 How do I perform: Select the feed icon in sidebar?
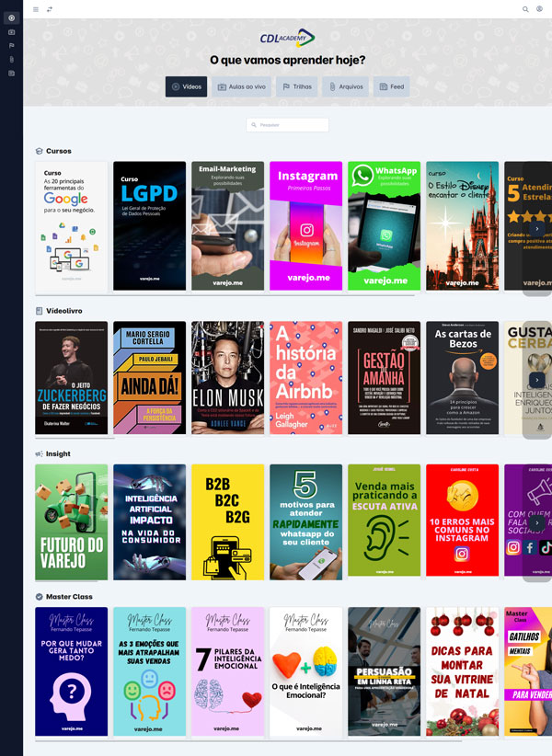[x=12, y=74]
